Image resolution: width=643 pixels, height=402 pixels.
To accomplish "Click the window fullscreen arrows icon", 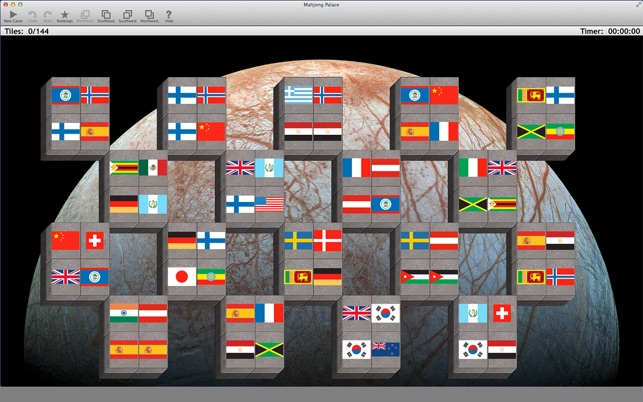I will [638, 4].
